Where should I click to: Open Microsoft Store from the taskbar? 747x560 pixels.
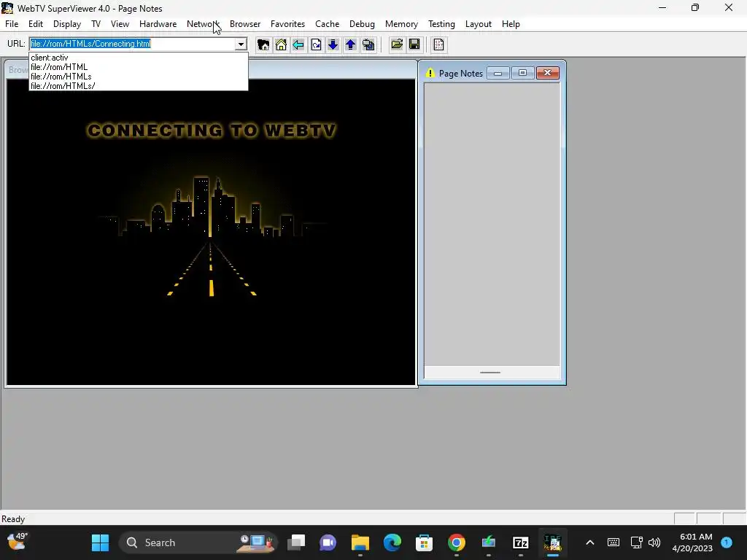click(x=424, y=542)
